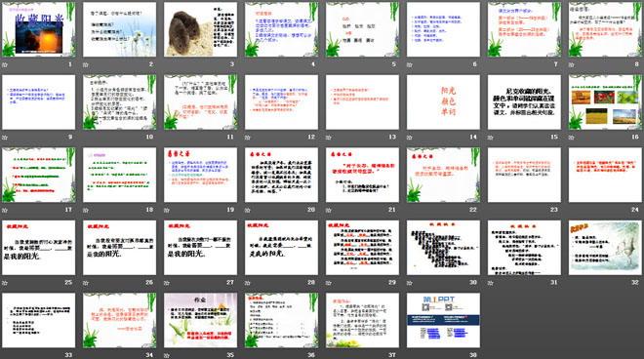Click the animation star under slide 35
The image size is (644, 359).
[x=166, y=355]
